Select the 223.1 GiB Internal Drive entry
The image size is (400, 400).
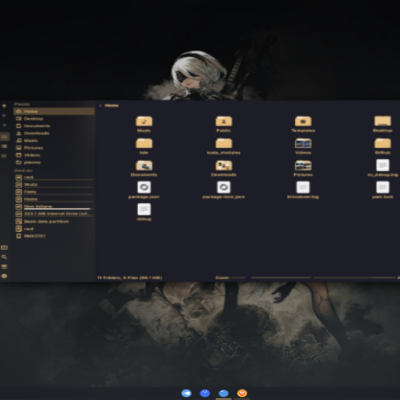coord(54,214)
